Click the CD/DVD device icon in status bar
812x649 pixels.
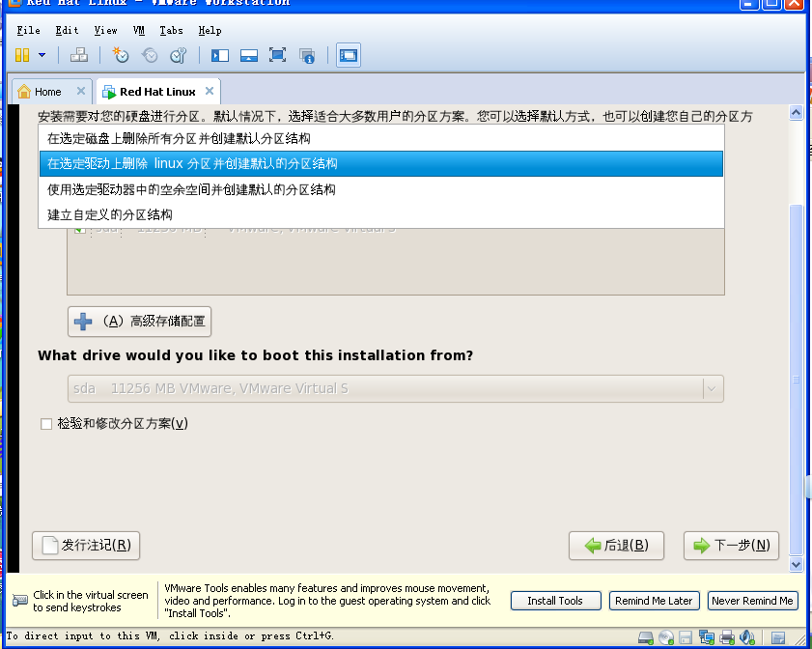pos(668,637)
